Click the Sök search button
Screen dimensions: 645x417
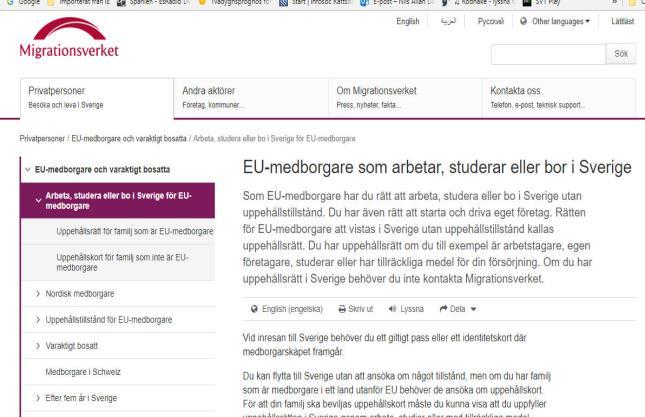(621, 54)
